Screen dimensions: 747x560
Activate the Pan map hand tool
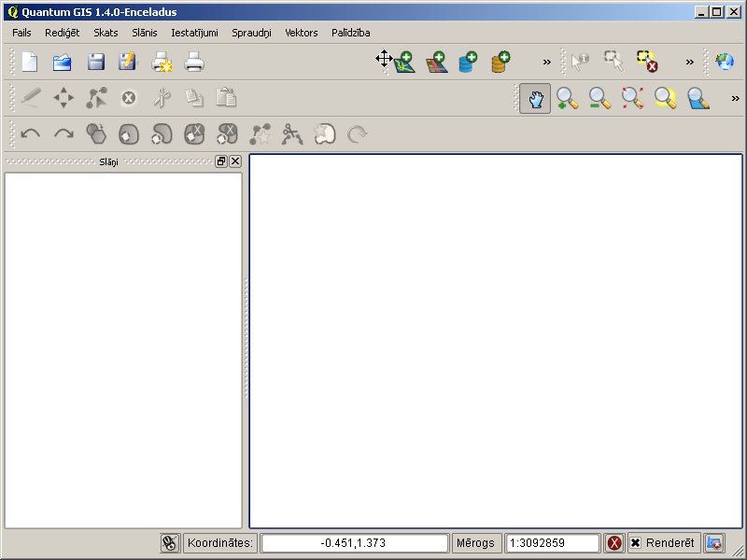pos(535,99)
